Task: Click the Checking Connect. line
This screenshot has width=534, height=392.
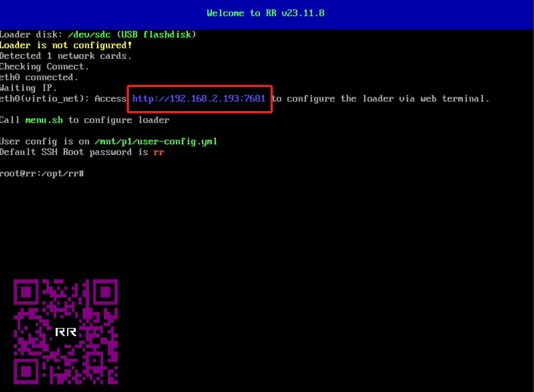Action: point(44,67)
